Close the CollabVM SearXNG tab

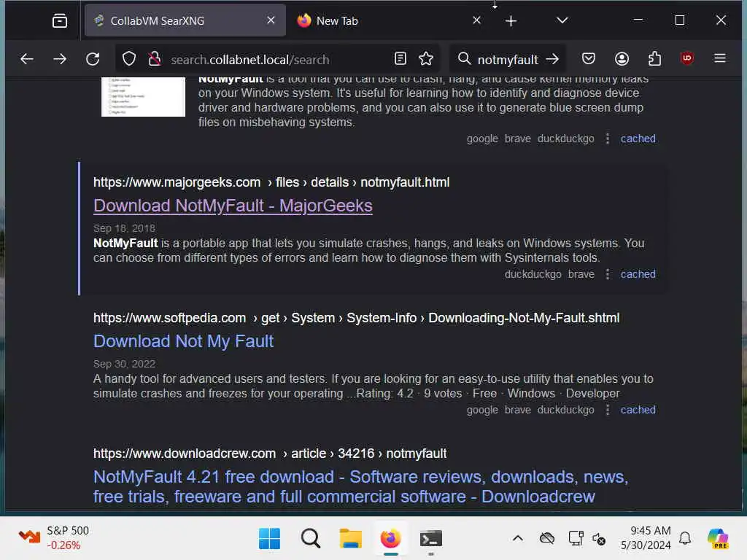point(271,20)
